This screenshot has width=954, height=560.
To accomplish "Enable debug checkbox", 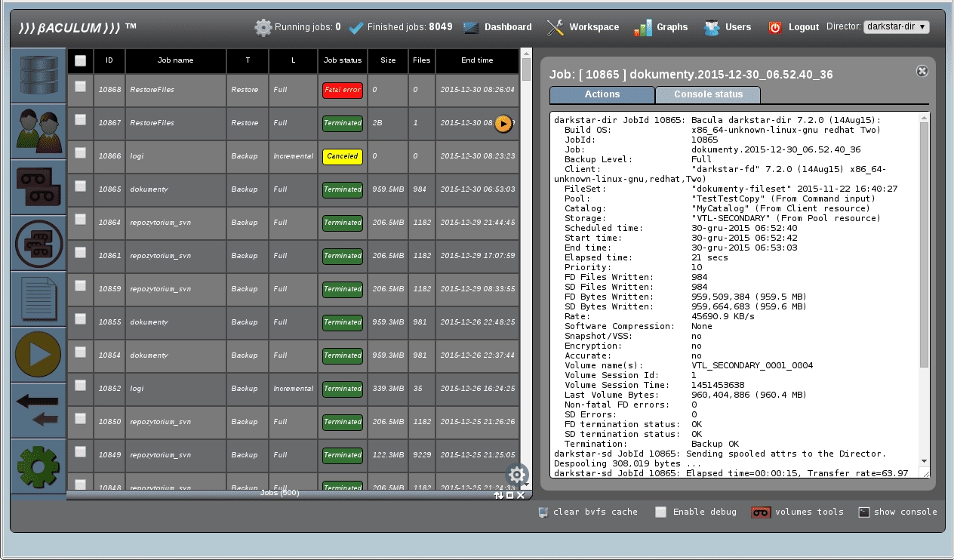I will pos(661,512).
